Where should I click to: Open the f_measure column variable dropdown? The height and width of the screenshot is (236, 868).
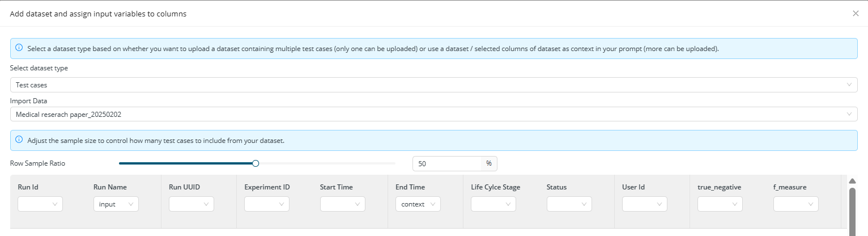[x=795, y=204]
